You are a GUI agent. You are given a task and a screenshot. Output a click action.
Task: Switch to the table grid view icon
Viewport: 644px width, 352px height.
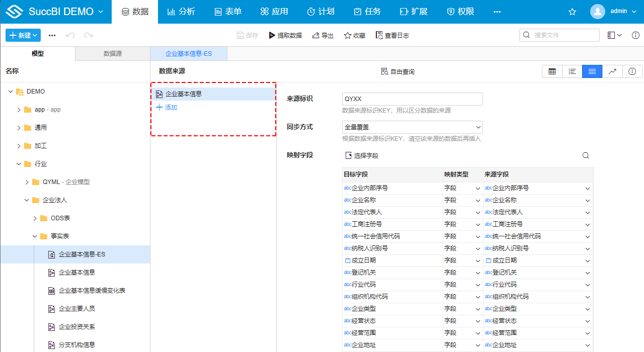[552, 72]
